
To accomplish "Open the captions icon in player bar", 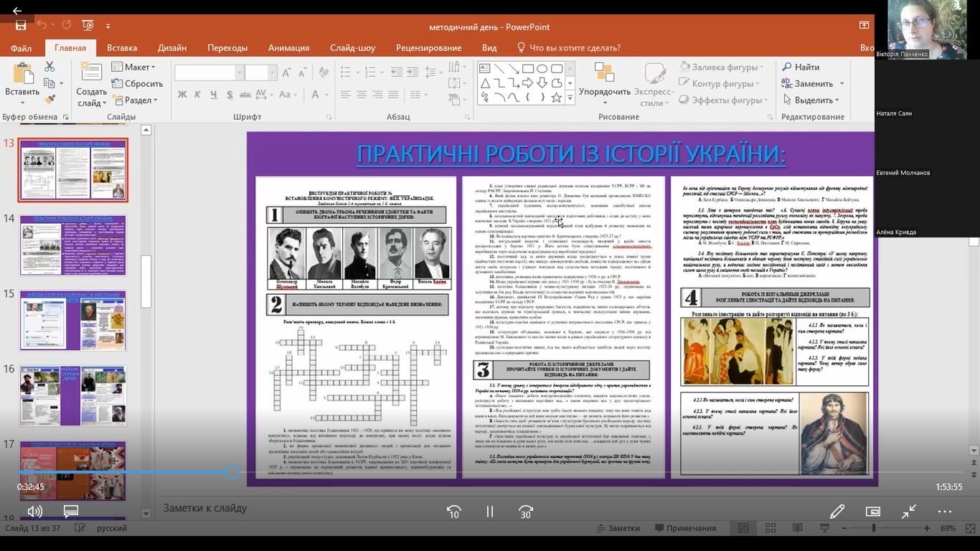I will (x=70, y=512).
